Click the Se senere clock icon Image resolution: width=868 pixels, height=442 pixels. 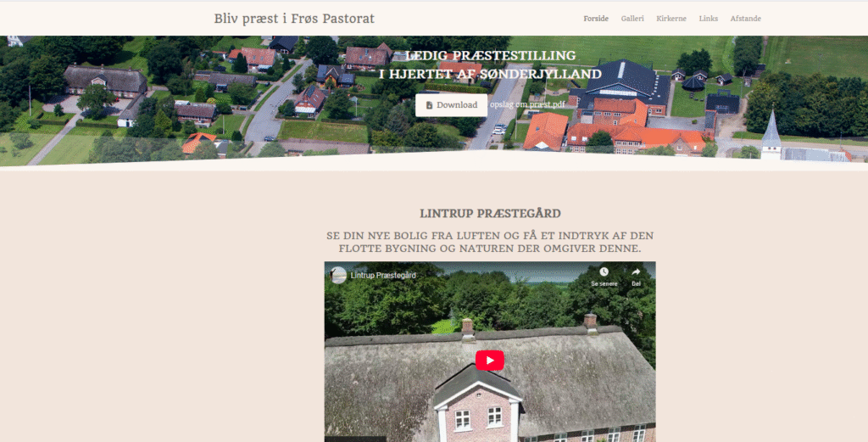pos(604,271)
